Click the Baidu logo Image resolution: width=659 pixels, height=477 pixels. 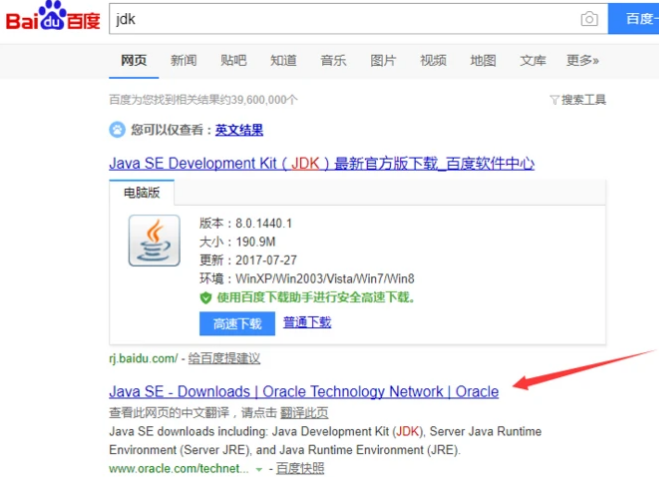click(53, 16)
